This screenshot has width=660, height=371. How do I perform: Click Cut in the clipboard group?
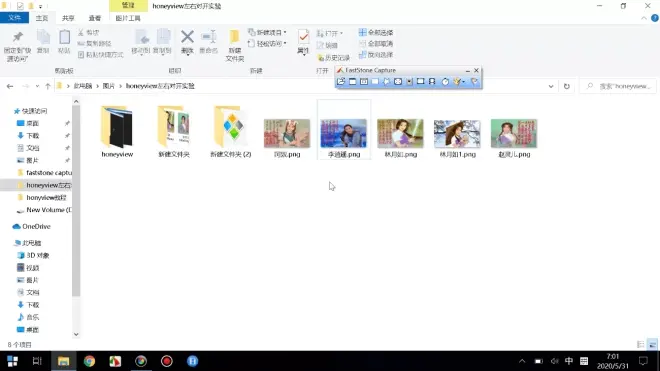(x=88, y=32)
